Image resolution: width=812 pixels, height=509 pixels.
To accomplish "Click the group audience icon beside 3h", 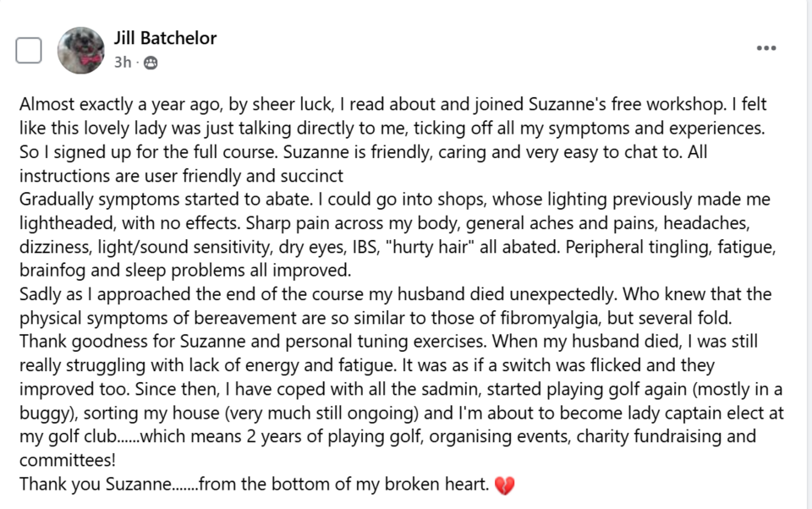I will 151,63.
